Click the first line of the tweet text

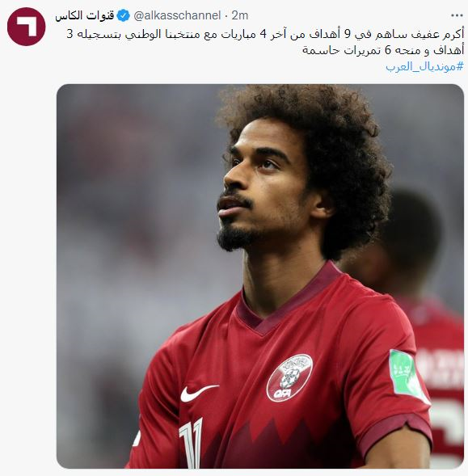(x=265, y=34)
